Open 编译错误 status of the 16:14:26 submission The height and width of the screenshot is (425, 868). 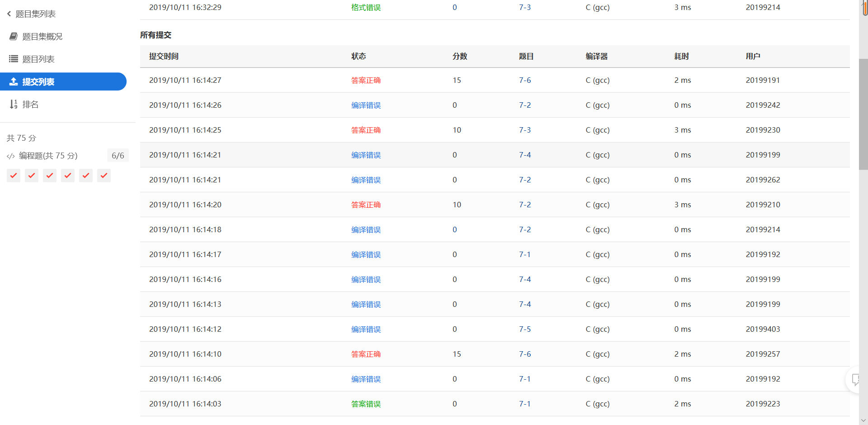[366, 105]
